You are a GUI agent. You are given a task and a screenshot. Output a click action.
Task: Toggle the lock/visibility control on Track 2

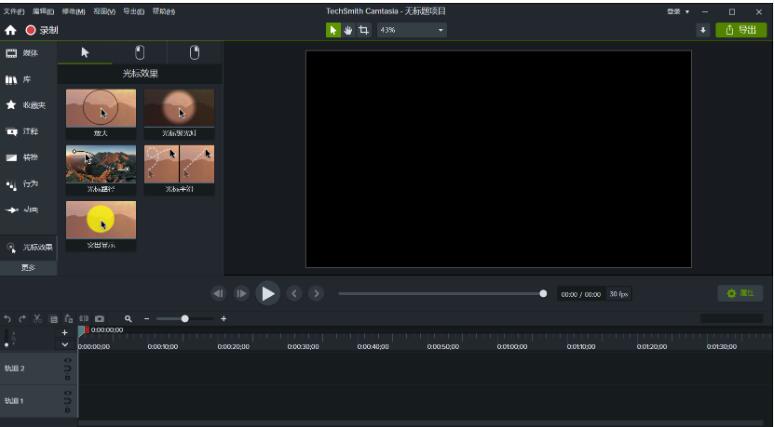click(x=68, y=368)
